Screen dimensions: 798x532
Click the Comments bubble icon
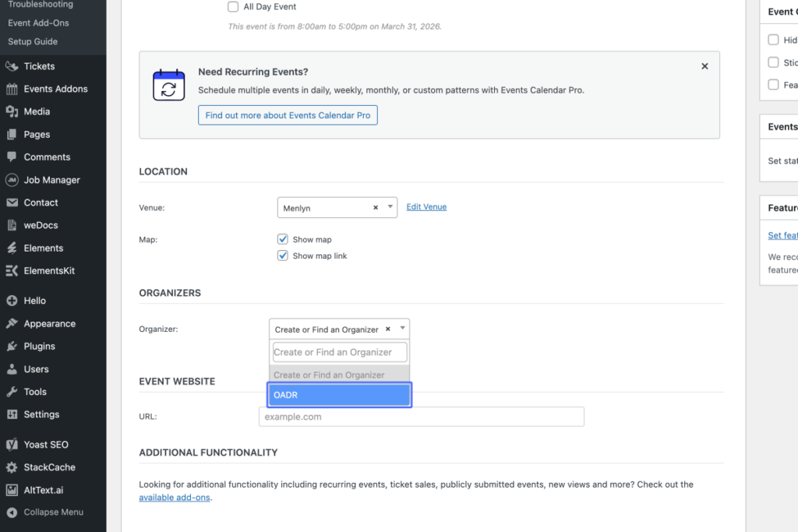[x=12, y=157]
